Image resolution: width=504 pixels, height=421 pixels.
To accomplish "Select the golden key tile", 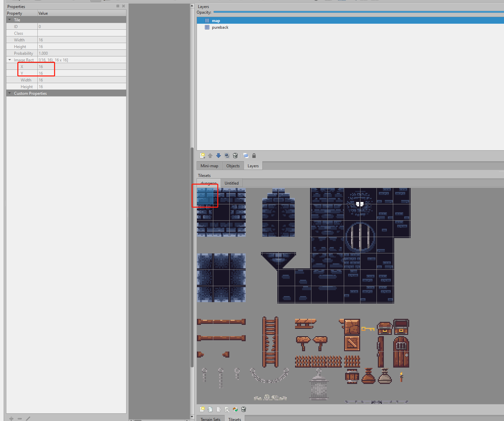I will coord(368,329).
